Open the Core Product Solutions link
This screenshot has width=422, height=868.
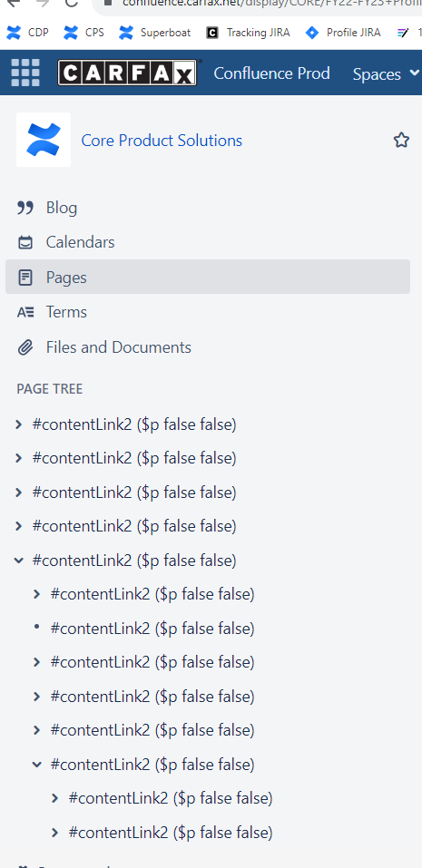[x=162, y=140]
